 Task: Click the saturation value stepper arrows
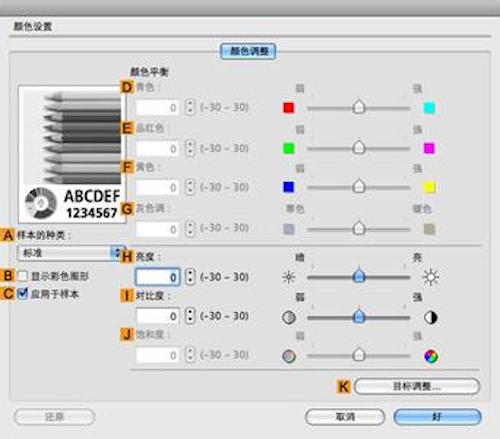point(190,355)
